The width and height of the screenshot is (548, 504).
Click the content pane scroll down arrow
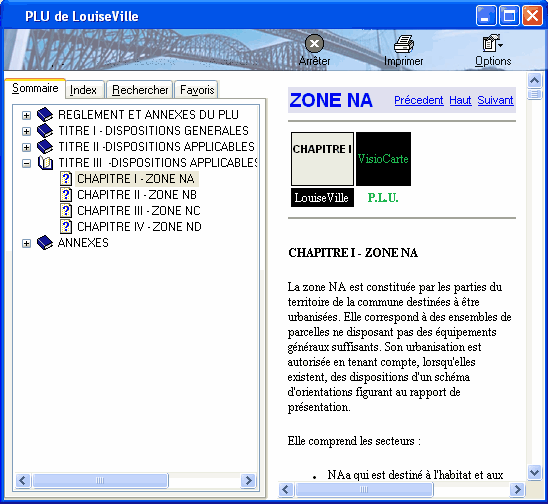point(534,473)
